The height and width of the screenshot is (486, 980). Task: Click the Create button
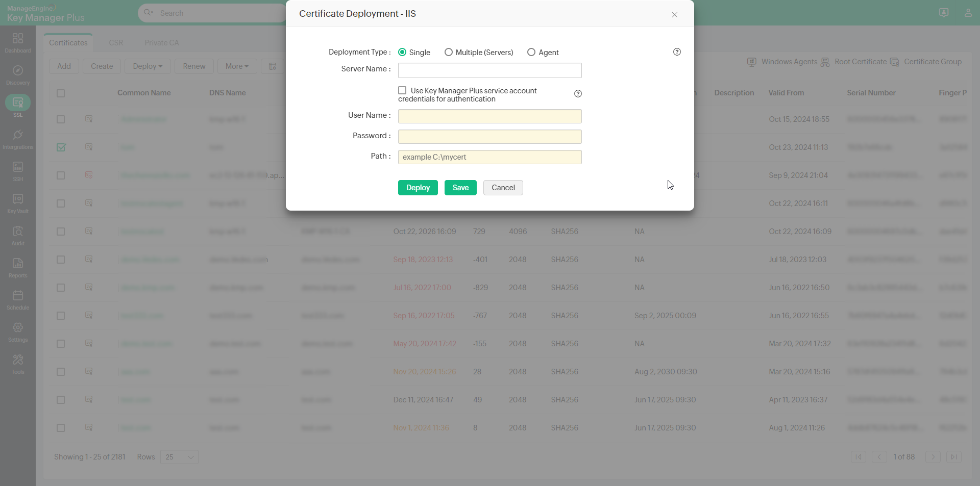pyautogui.click(x=102, y=66)
